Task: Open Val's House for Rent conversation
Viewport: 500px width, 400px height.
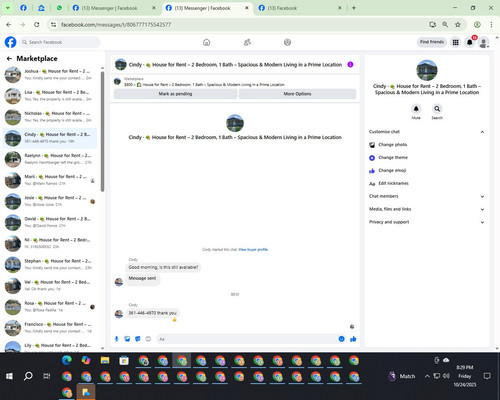Action: tap(50, 286)
